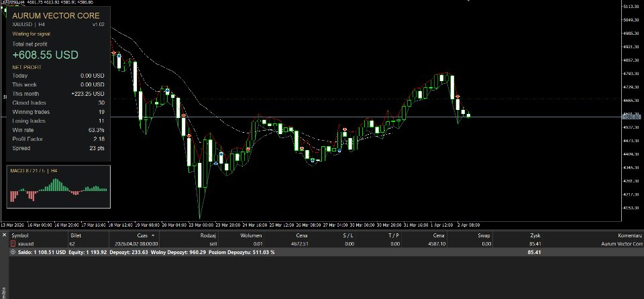Click the Wolny Depozyt 960.29 text

pos(178,252)
